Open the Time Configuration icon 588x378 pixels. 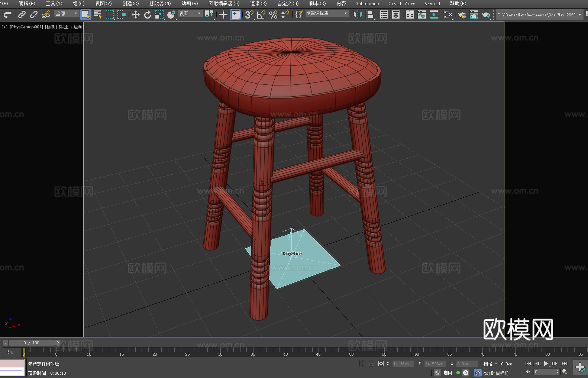(565, 372)
